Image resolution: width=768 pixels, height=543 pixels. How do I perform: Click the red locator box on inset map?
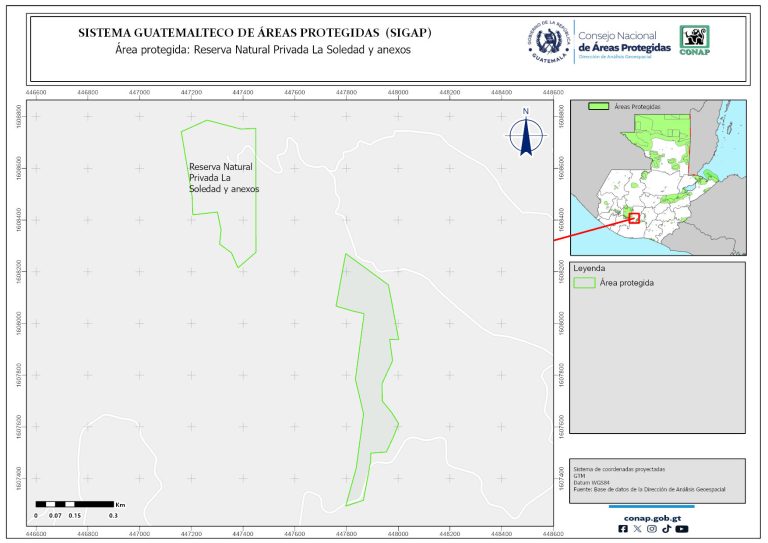(x=634, y=218)
